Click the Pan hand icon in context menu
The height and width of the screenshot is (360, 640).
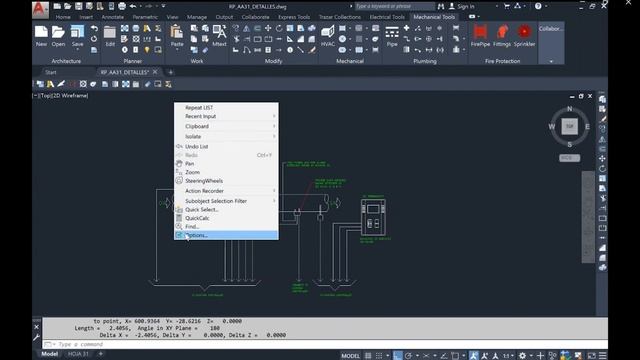(179, 163)
